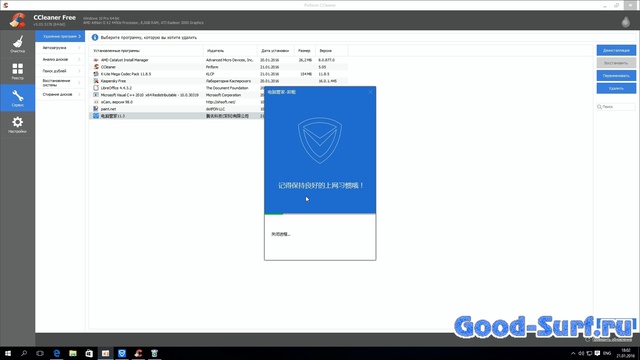The height and width of the screenshot is (360, 640).
Task: Open Поиск дублей tab
Action: (60, 71)
